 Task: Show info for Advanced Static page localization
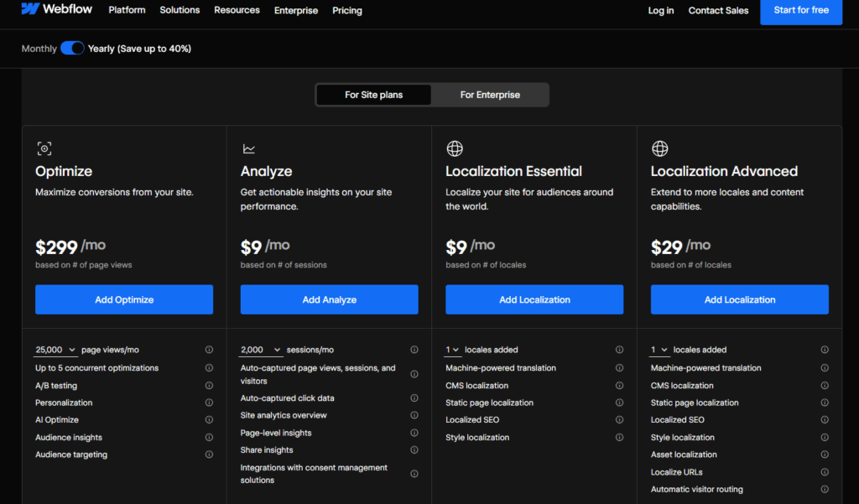click(825, 403)
